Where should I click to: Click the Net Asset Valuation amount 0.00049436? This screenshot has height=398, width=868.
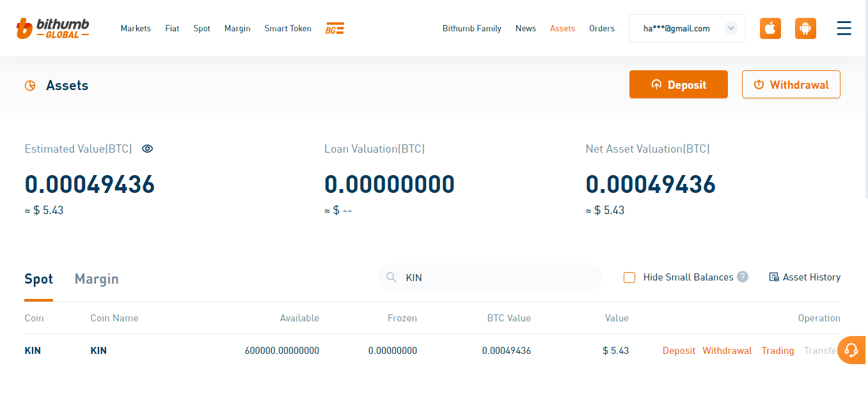651,185
